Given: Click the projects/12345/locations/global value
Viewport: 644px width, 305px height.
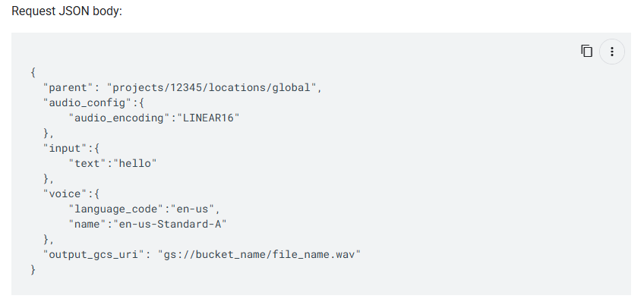Looking at the screenshot, I should click(x=212, y=87).
